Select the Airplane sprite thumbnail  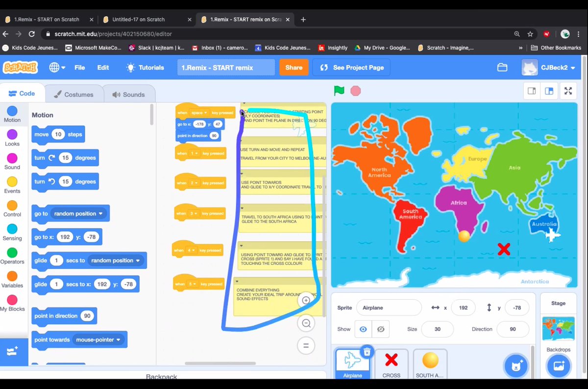tap(352, 364)
